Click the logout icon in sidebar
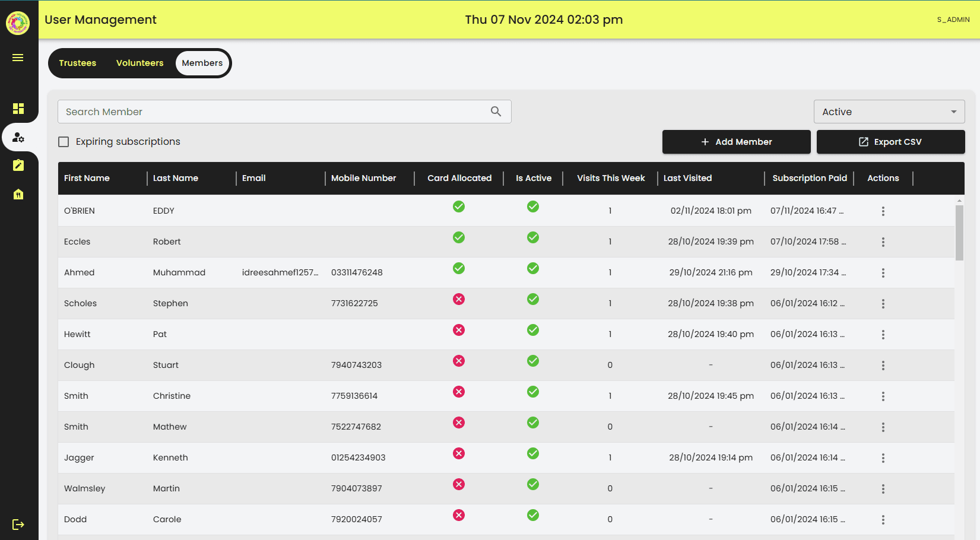The image size is (980, 540). [x=18, y=525]
